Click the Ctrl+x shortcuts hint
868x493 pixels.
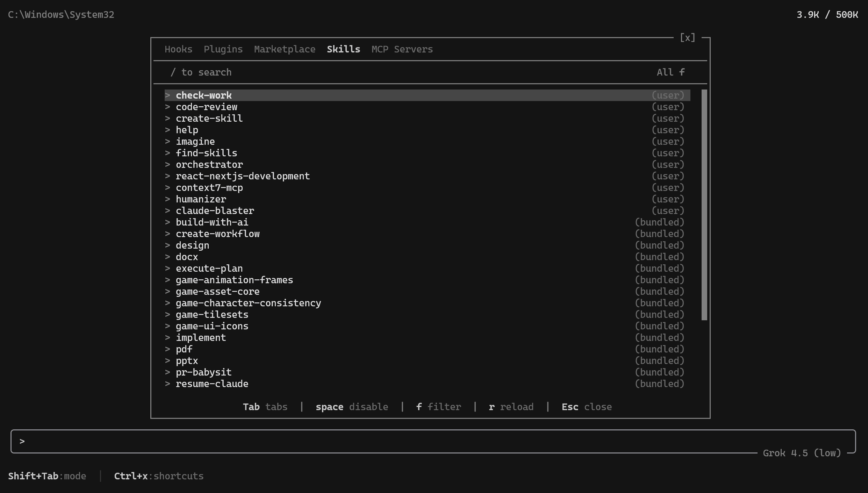tap(159, 476)
